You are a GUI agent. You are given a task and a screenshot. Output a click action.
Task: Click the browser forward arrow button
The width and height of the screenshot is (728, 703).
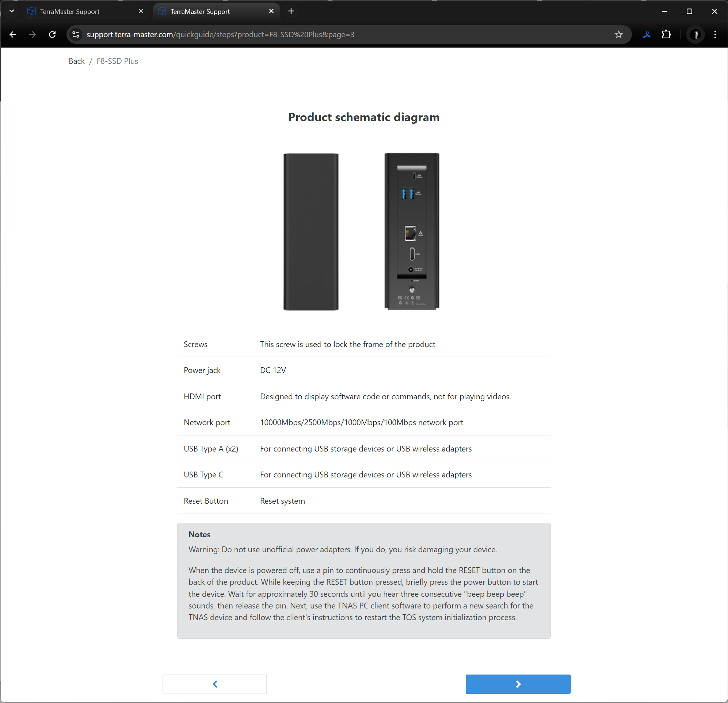33,35
